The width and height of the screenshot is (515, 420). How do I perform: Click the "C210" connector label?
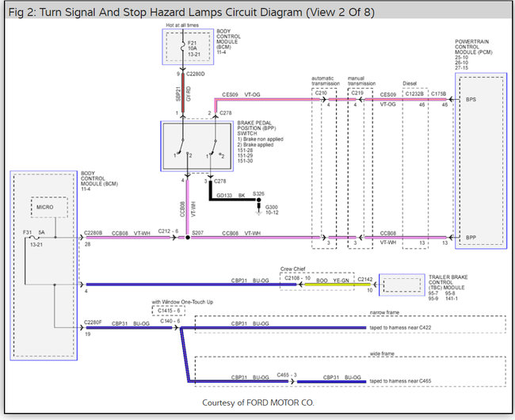point(321,93)
